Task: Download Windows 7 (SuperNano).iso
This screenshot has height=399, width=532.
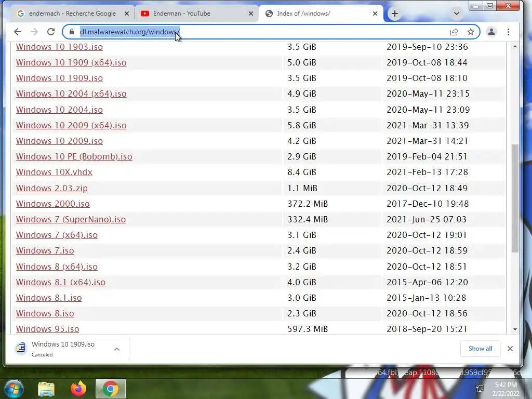Action: [71, 219]
